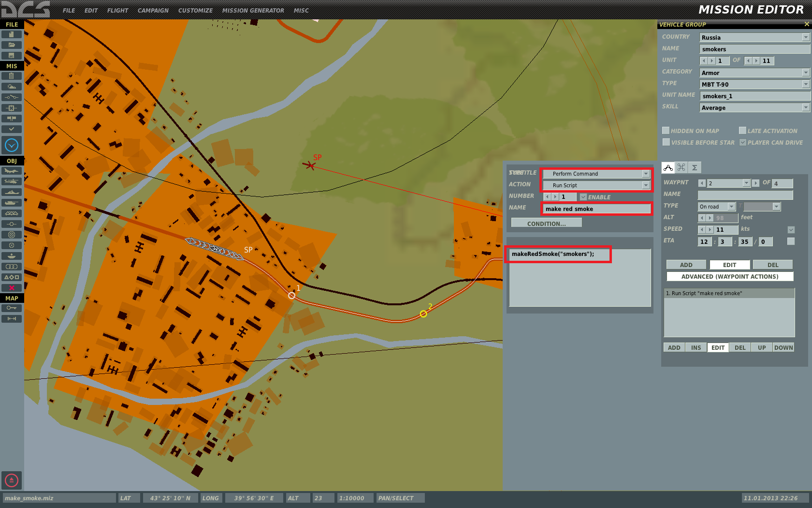Open the Perform Command type dropdown
The width and height of the screenshot is (812, 508).
pos(596,174)
